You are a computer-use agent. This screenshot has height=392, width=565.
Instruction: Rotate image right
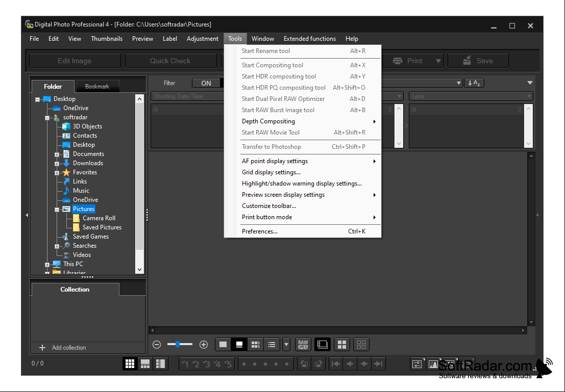click(318, 364)
